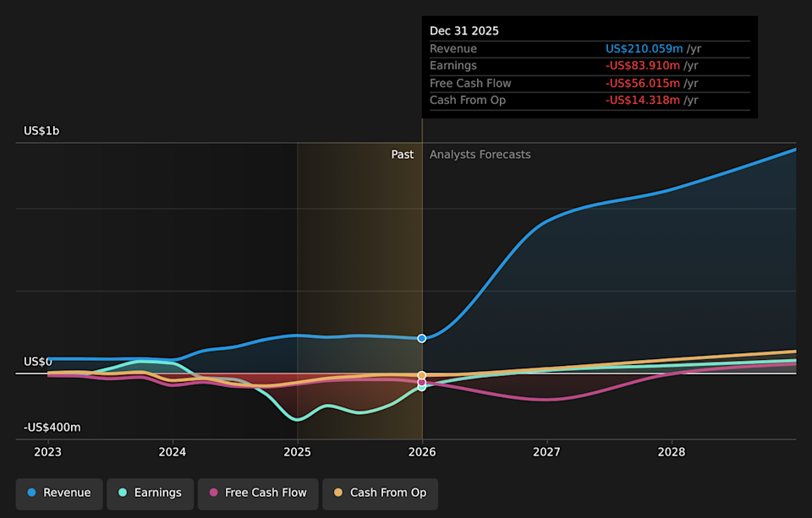Select the 2024 x-axis label
The width and height of the screenshot is (812, 518).
click(x=173, y=452)
